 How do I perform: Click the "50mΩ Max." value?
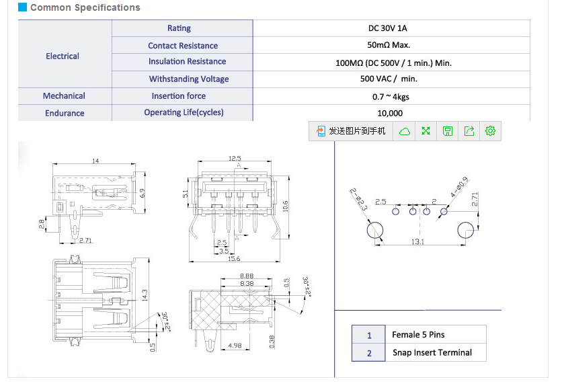pos(389,45)
